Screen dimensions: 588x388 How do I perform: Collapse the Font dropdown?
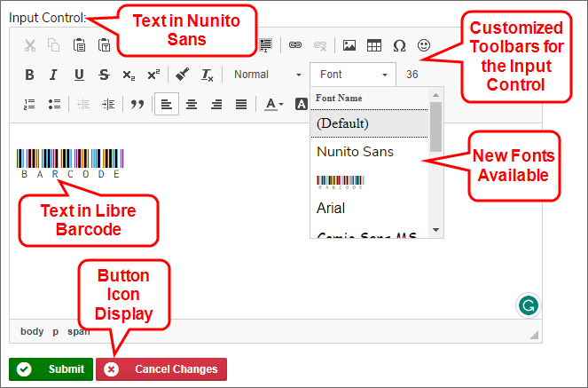pos(353,75)
